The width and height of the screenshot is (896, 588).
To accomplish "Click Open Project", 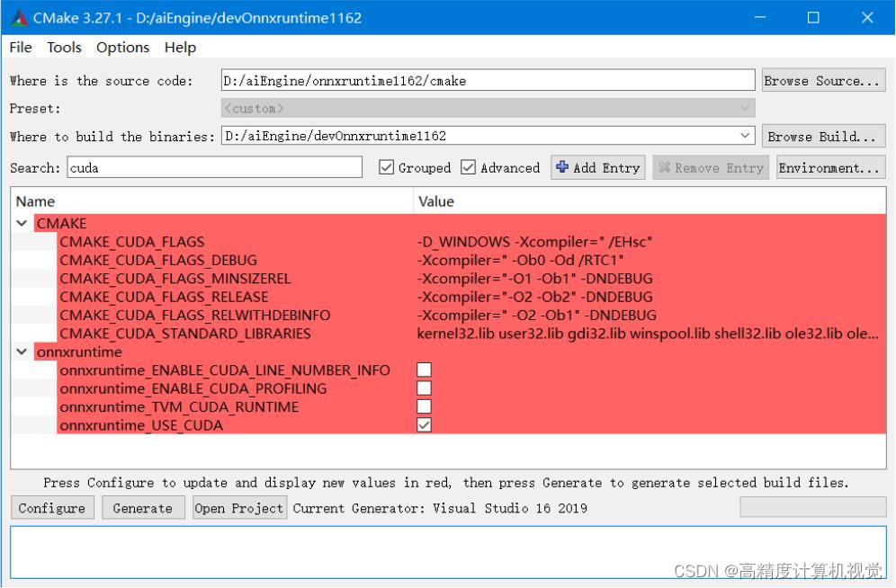I will 237,507.
